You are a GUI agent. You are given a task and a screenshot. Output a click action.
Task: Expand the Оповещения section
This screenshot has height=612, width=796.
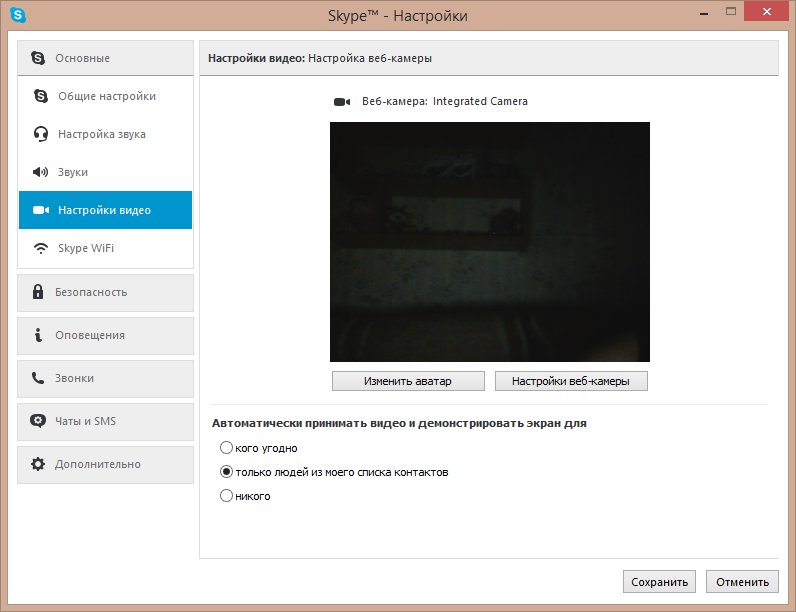(106, 336)
